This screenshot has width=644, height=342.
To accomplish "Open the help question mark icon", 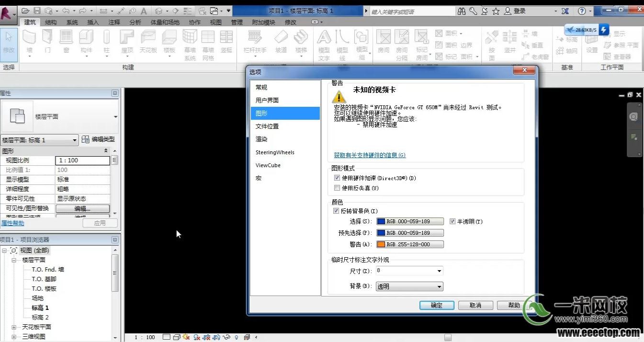I will pos(582,11).
